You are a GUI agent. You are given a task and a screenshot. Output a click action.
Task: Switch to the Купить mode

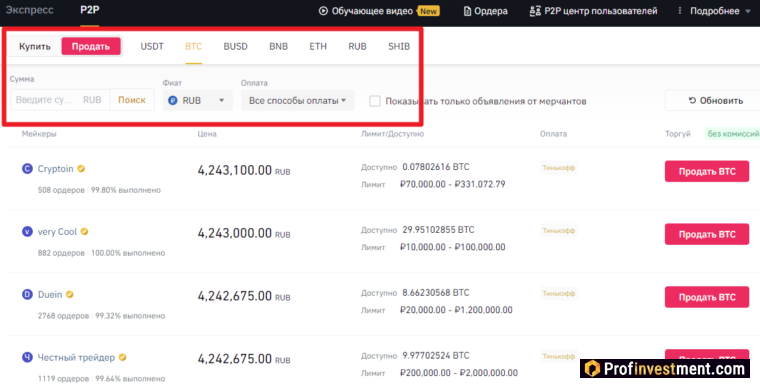click(35, 47)
